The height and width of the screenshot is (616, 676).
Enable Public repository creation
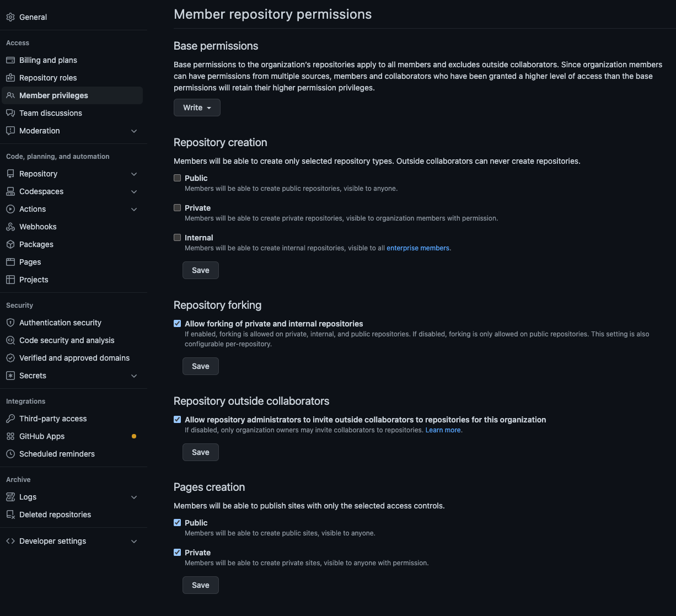tap(177, 178)
